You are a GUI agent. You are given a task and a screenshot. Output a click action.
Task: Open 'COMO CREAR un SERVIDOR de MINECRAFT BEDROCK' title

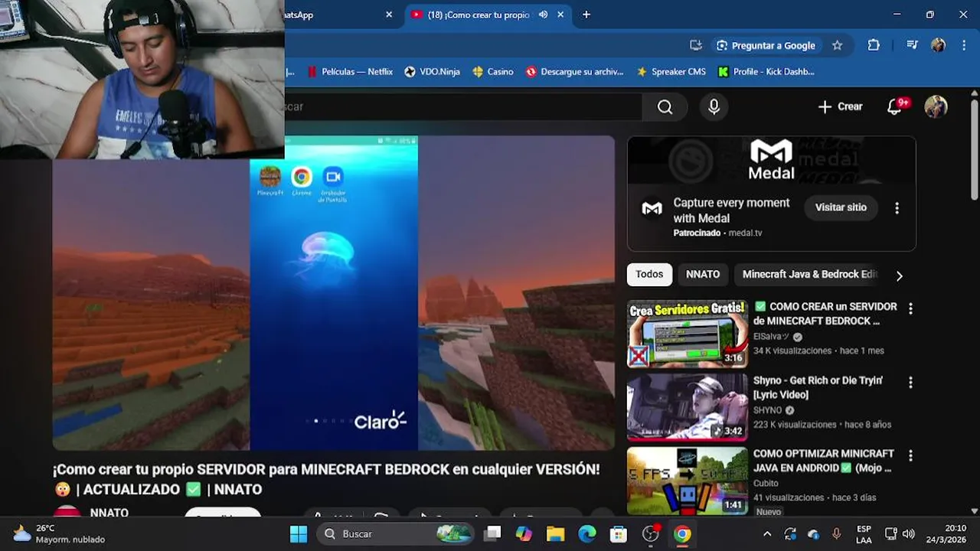click(825, 314)
